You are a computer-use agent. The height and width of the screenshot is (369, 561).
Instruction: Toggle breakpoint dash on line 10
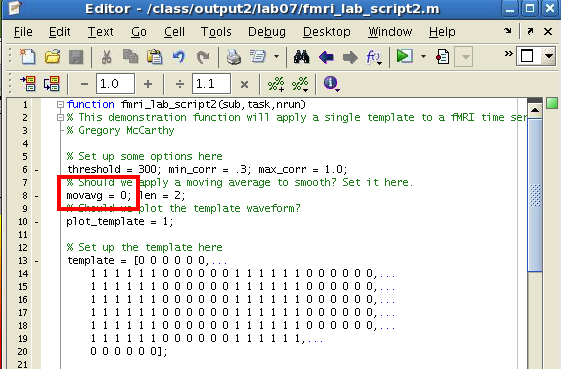(36, 222)
